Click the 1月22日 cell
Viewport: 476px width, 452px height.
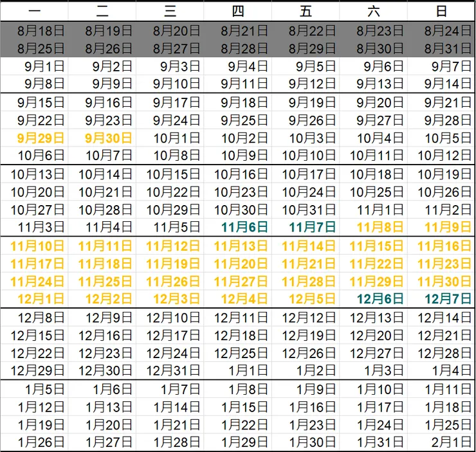coord(238,425)
